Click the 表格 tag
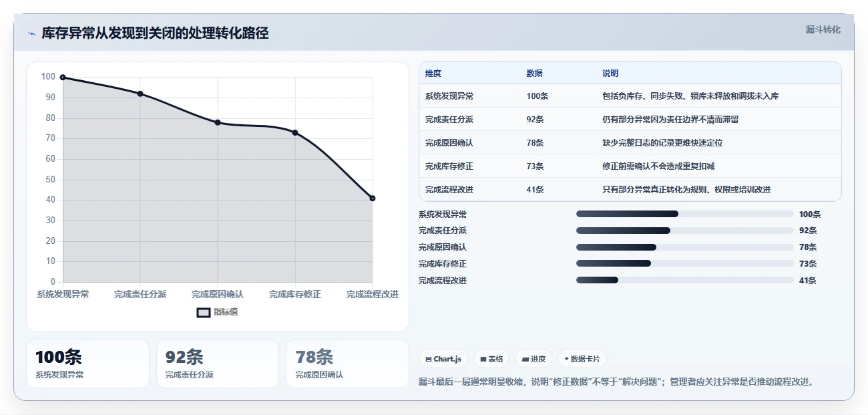The image size is (868, 415). (491, 359)
